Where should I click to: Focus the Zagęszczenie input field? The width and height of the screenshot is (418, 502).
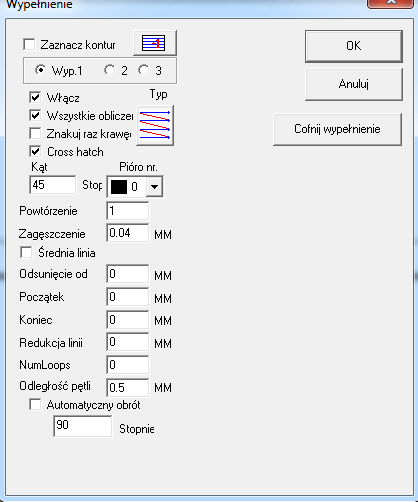pyautogui.click(x=128, y=233)
